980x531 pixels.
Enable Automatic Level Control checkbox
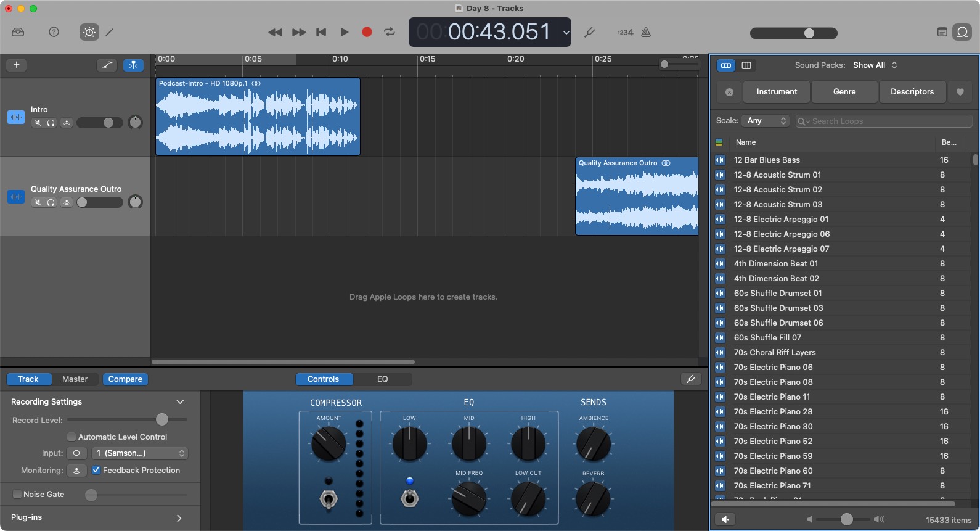pos(71,437)
